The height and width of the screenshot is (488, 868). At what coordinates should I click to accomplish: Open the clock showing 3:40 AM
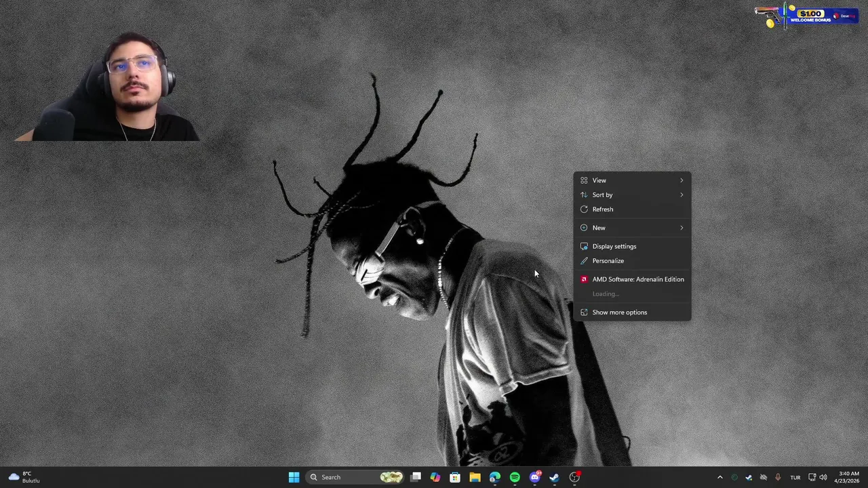tap(848, 477)
